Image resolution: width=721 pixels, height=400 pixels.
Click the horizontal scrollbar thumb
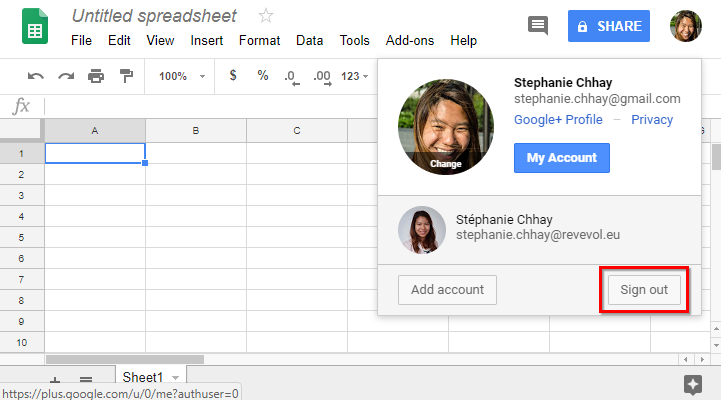tap(125, 359)
